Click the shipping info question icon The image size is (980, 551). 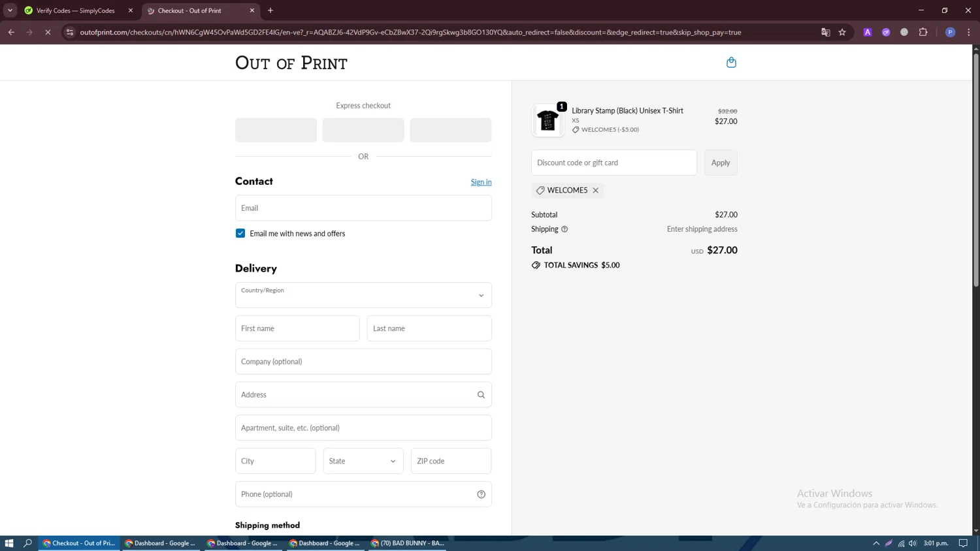point(564,229)
